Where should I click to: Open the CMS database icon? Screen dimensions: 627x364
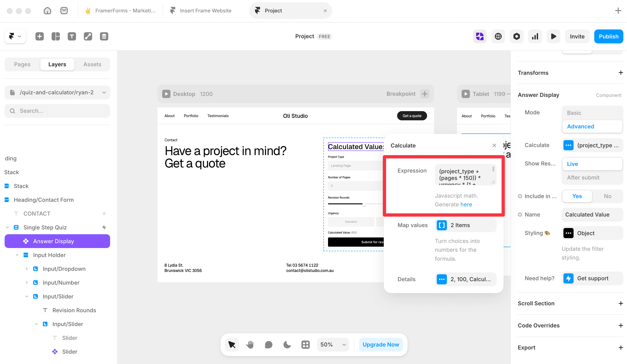click(104, 36)
